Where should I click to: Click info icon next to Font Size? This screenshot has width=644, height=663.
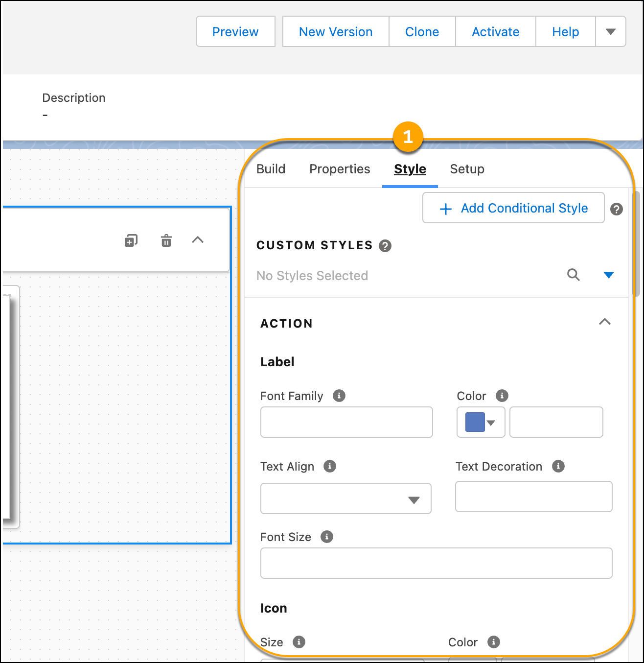(x=327, y=537)
